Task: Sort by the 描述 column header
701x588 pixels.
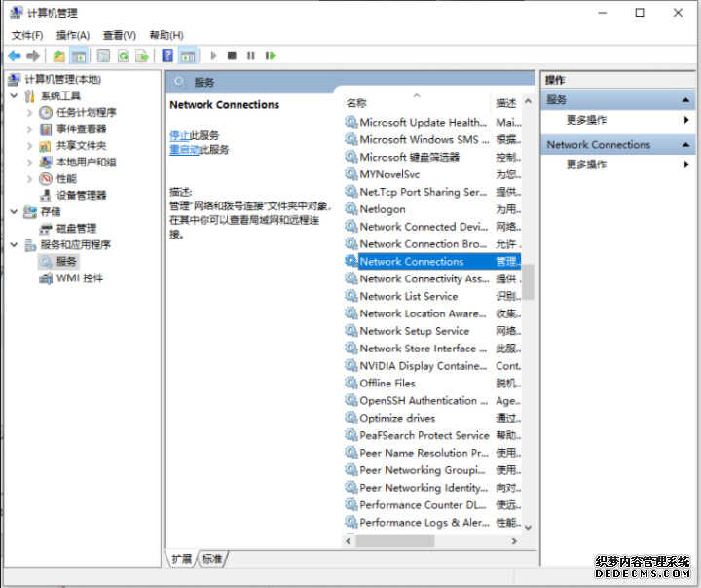Action: 506,103
